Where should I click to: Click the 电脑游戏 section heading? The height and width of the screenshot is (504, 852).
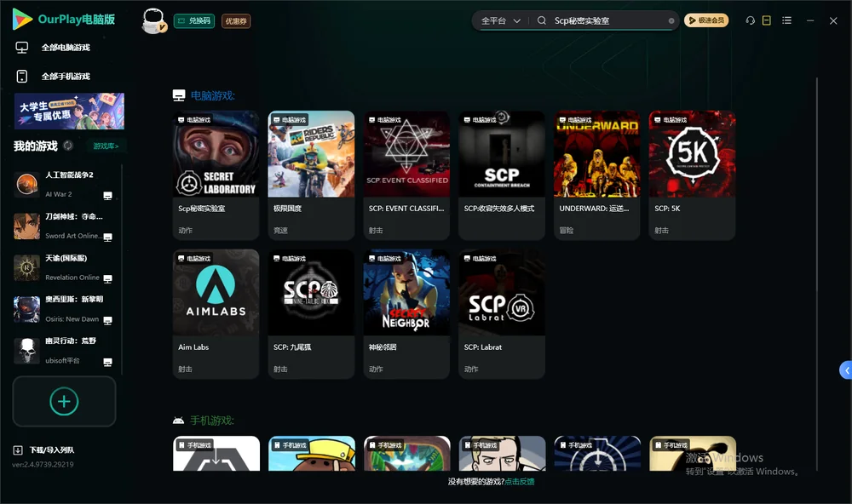pyautogui.click(x=212, y=95)
